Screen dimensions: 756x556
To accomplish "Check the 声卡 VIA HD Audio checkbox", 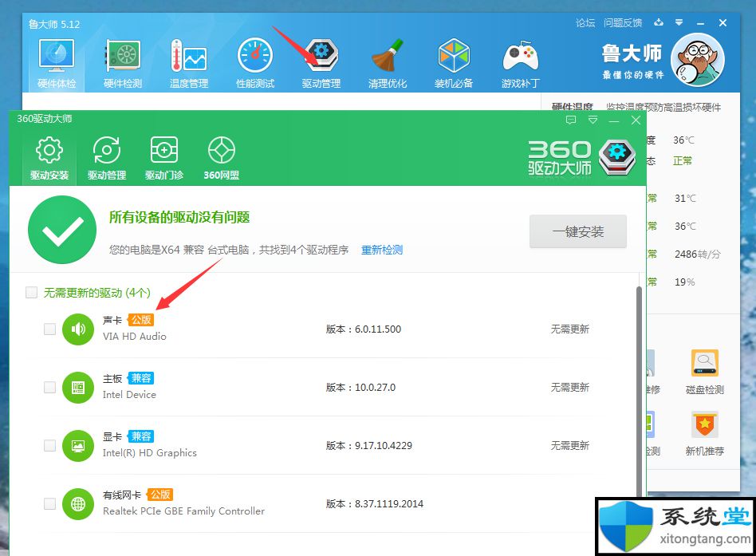I will coord(49,329).
